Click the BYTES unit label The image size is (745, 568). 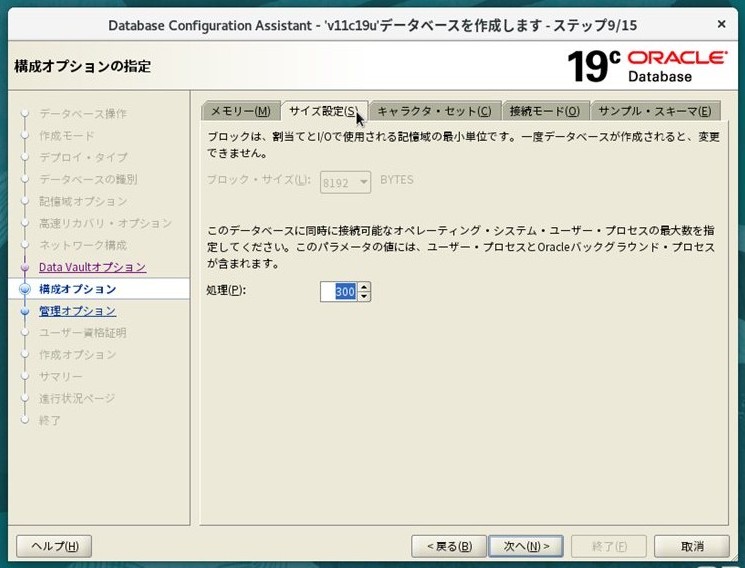(397, 180)
